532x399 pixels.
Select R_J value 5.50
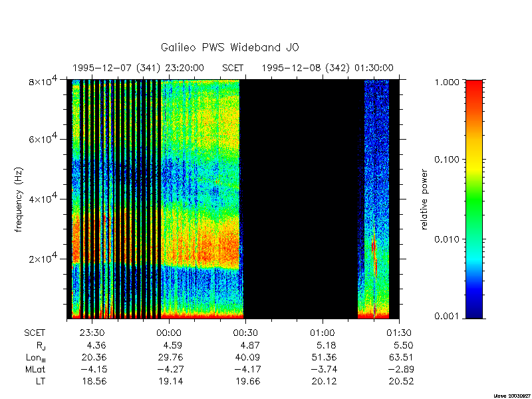coord(404,345)
